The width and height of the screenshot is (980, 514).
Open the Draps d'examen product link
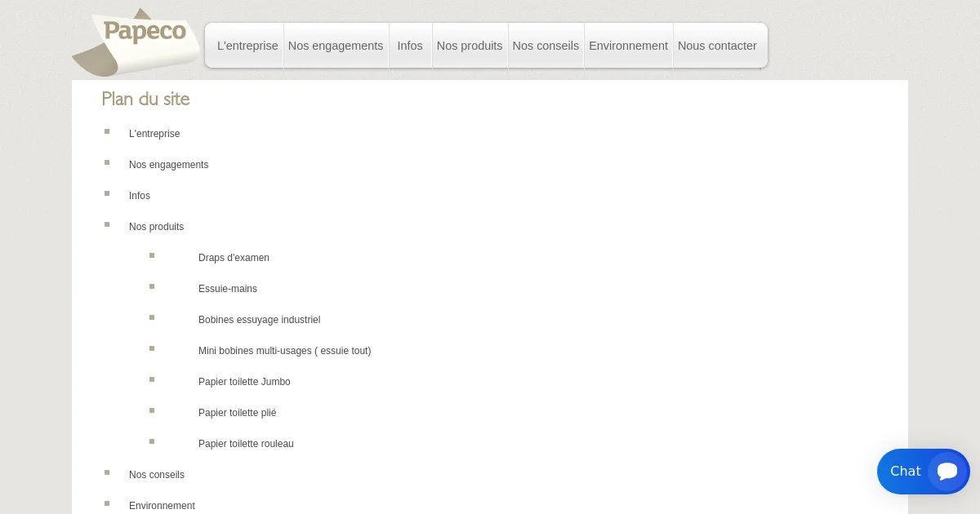pos(234,258)
